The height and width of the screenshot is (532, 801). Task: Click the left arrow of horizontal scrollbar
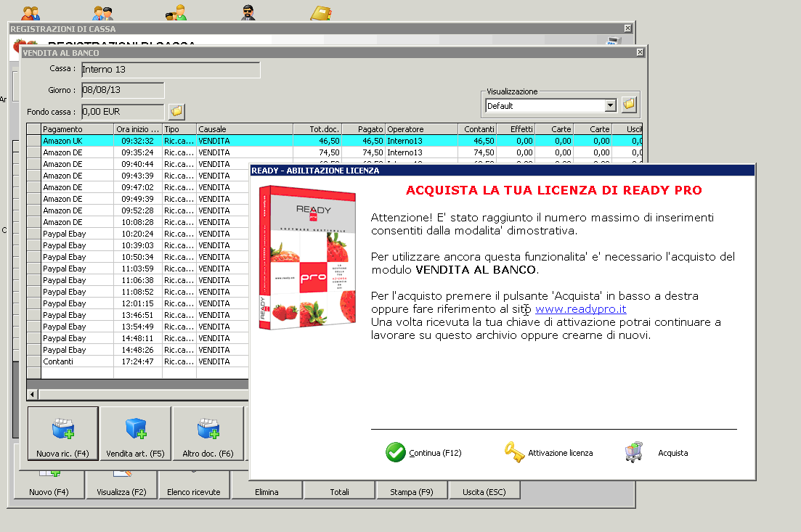tap(32, 394)
